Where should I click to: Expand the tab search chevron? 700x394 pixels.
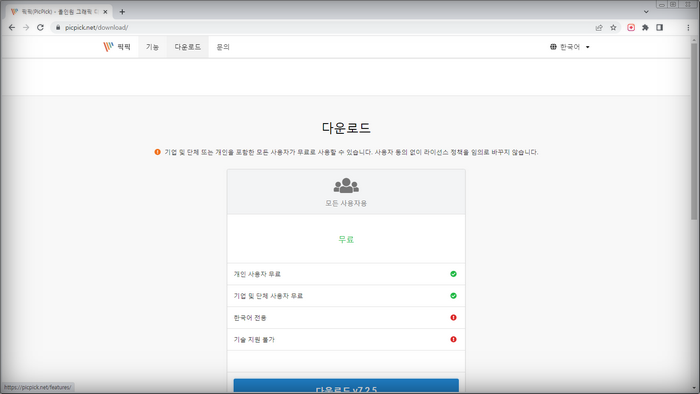(x=646, y=12)
